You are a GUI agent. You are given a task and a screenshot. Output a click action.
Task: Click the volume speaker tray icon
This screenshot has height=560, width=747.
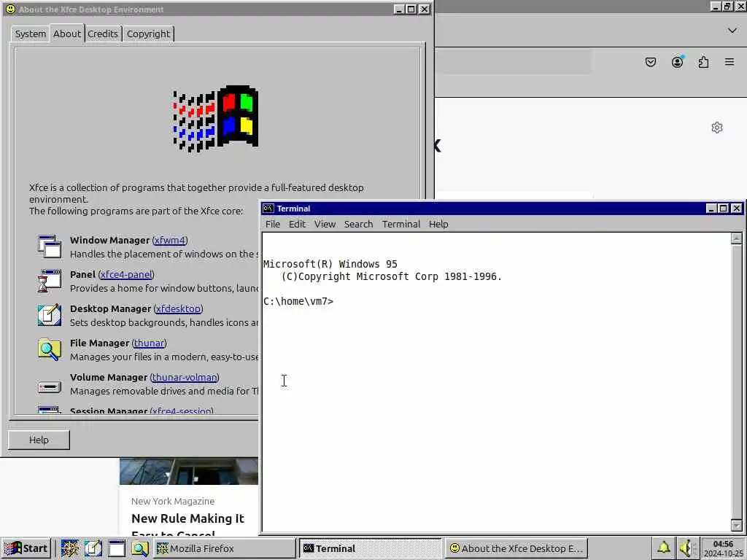tap(686, 548)
